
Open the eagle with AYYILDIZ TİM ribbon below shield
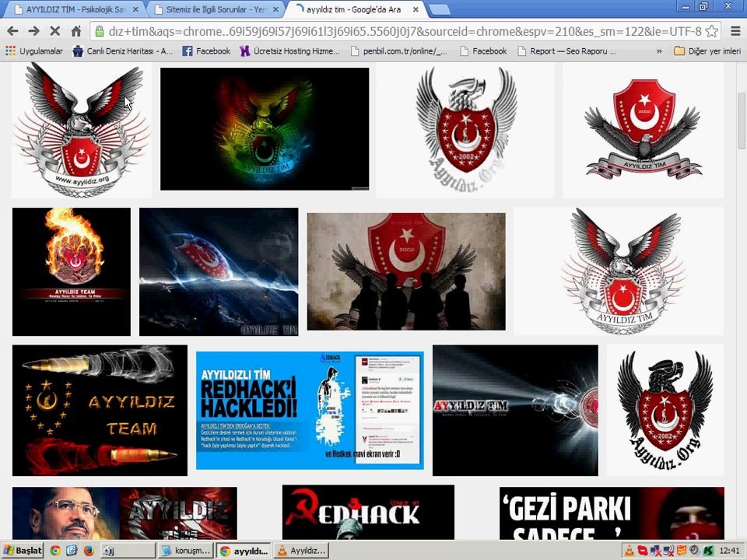point(643,131)
